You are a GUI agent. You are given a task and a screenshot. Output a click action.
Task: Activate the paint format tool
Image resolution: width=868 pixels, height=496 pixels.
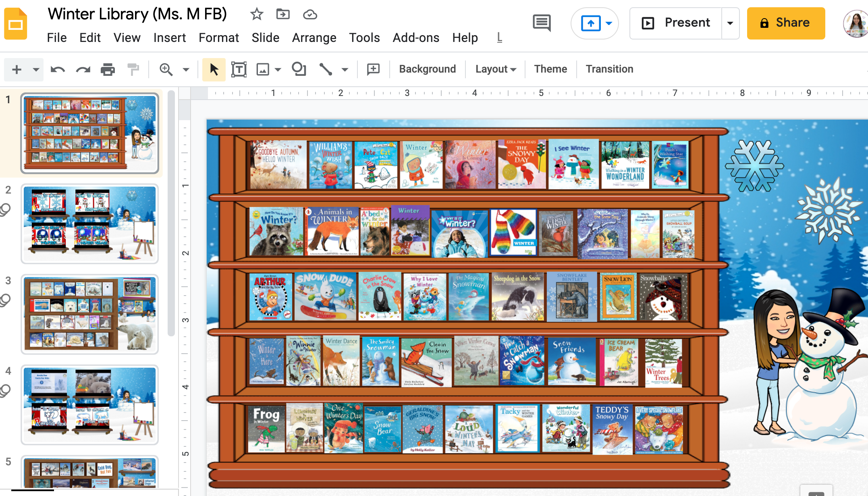click(133, 69)
